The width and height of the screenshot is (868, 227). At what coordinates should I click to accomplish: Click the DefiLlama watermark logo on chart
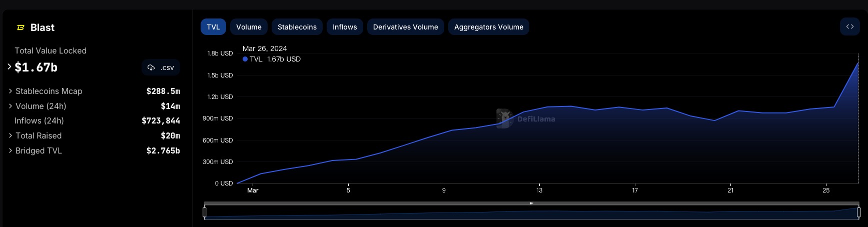(x=504, y=118)
